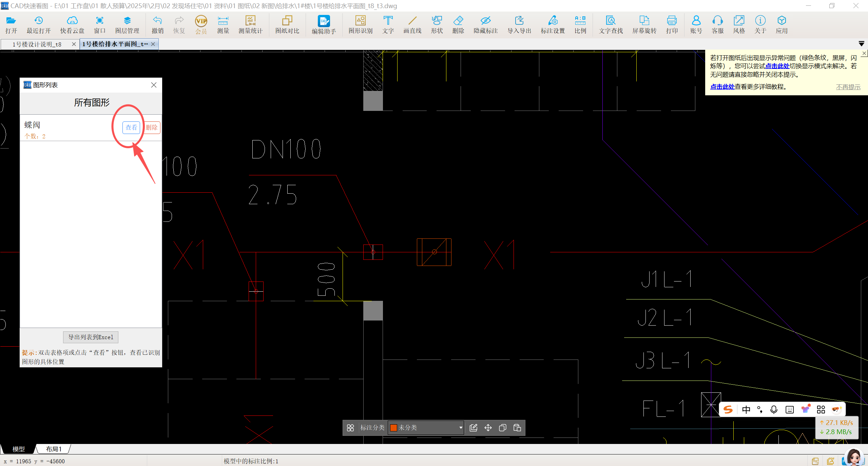Click the paste annotation icon
The height and width of the screenshot is (466, 868).
point(517,428)
